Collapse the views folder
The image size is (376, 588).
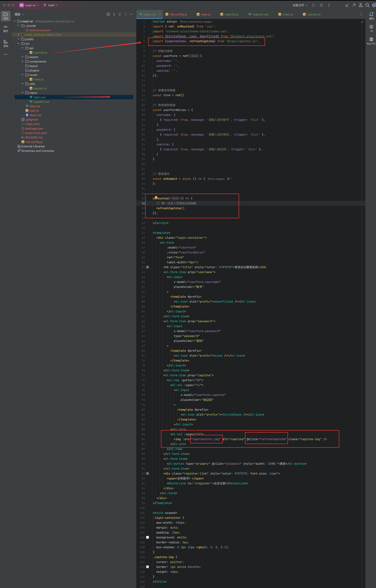(x=22, y=93)
